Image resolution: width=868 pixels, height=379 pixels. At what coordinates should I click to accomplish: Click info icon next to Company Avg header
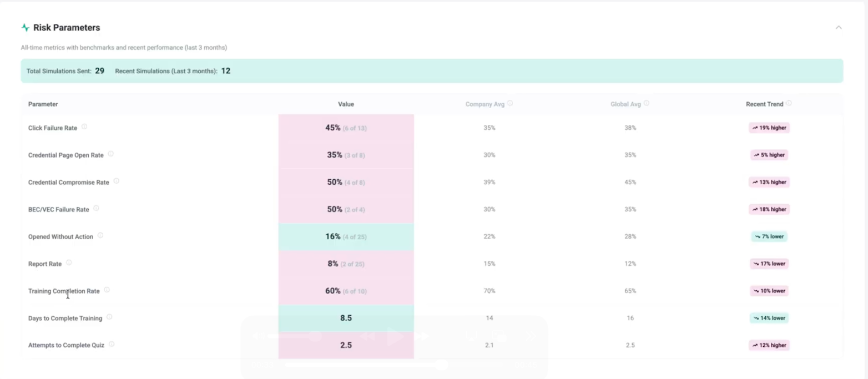510,103
